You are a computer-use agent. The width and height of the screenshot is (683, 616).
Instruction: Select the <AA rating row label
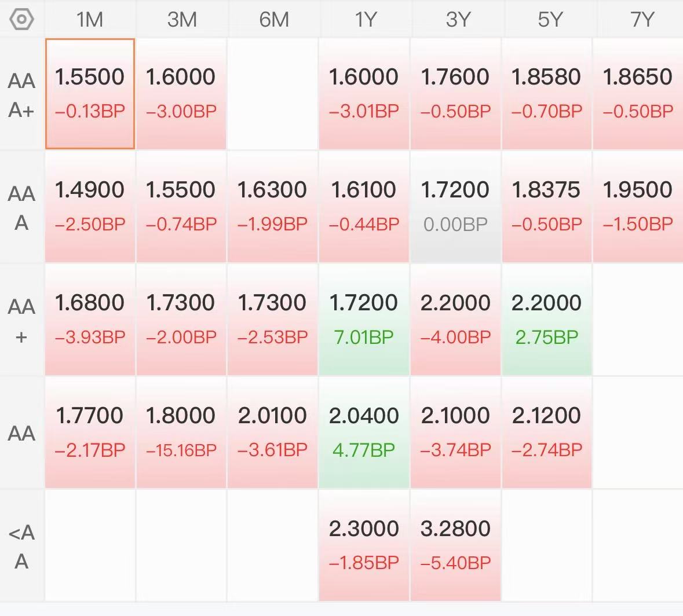[x=21, y=547]
